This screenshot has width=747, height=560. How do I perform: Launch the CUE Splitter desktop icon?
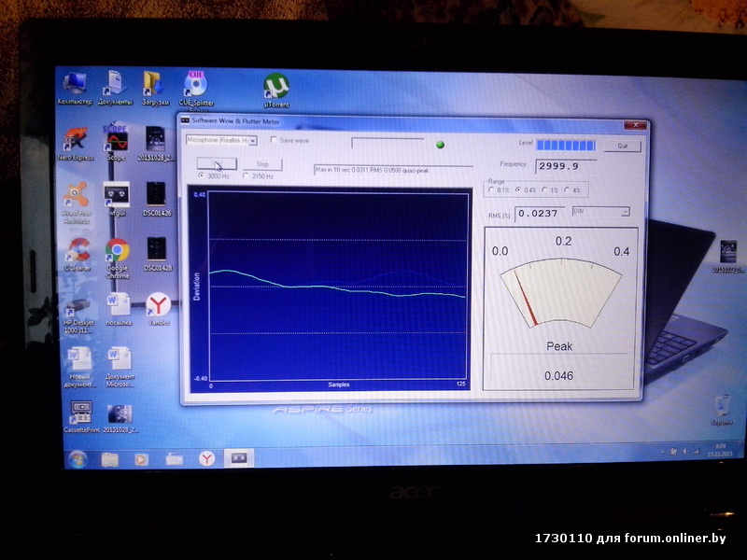tap(196, 86)
